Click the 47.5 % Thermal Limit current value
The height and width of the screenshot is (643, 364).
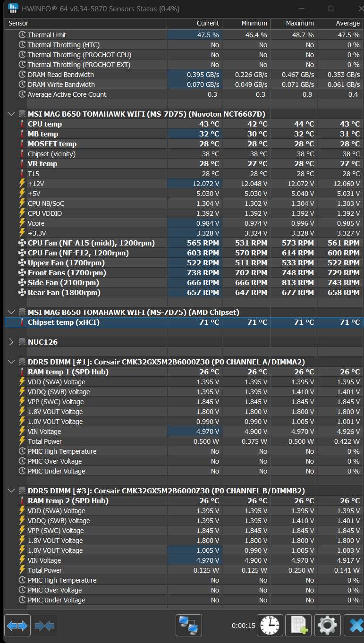click(x=195, y=35)
